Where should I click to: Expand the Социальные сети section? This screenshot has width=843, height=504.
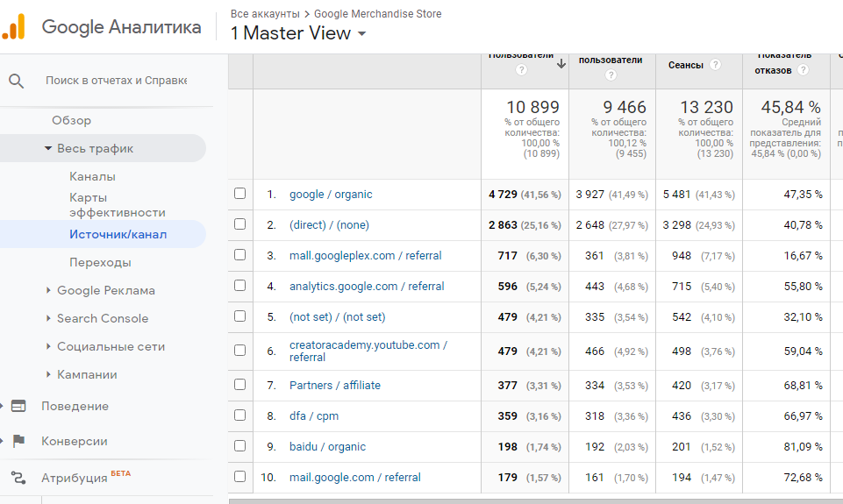[48, 346]
